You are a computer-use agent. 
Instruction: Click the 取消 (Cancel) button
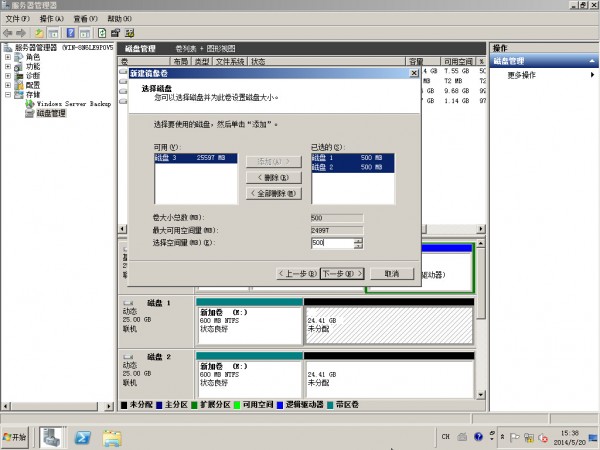(x=385, y=273)
